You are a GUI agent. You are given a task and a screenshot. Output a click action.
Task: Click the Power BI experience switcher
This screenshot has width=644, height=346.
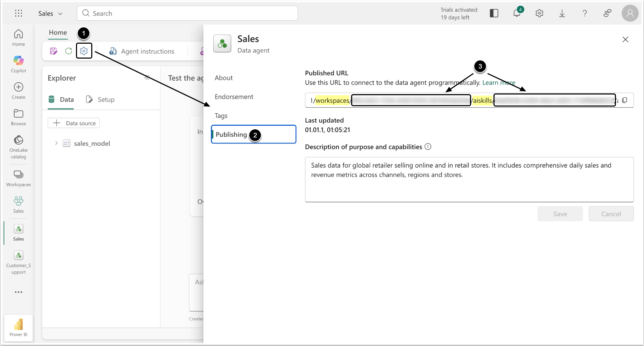18,328
